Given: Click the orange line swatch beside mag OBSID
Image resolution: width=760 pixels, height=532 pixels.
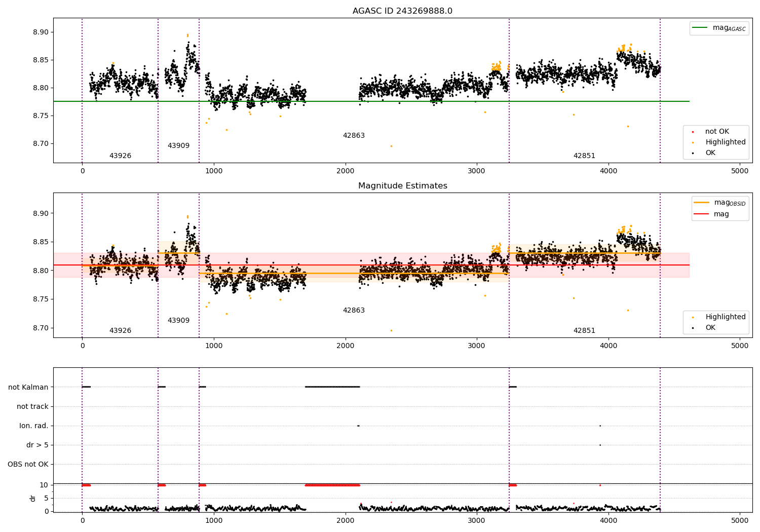Looking at the screenshot, I should pos(702,203).
